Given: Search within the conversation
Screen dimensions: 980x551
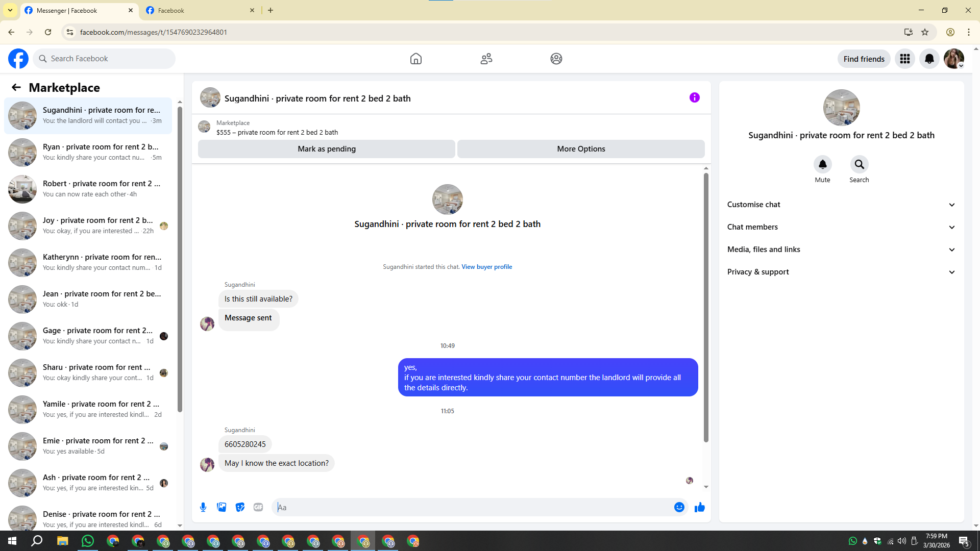Looking at the screenshot, I should point(859,164).
